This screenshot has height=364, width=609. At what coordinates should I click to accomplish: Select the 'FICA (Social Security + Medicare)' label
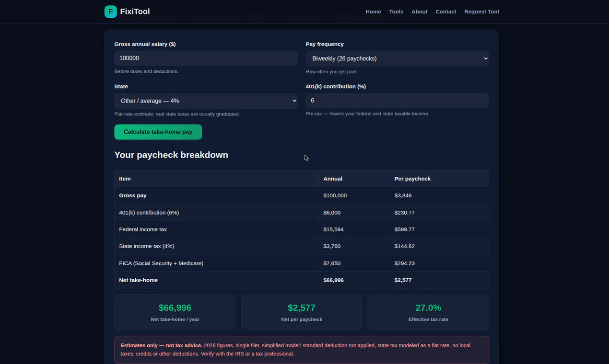click(161, 263)
